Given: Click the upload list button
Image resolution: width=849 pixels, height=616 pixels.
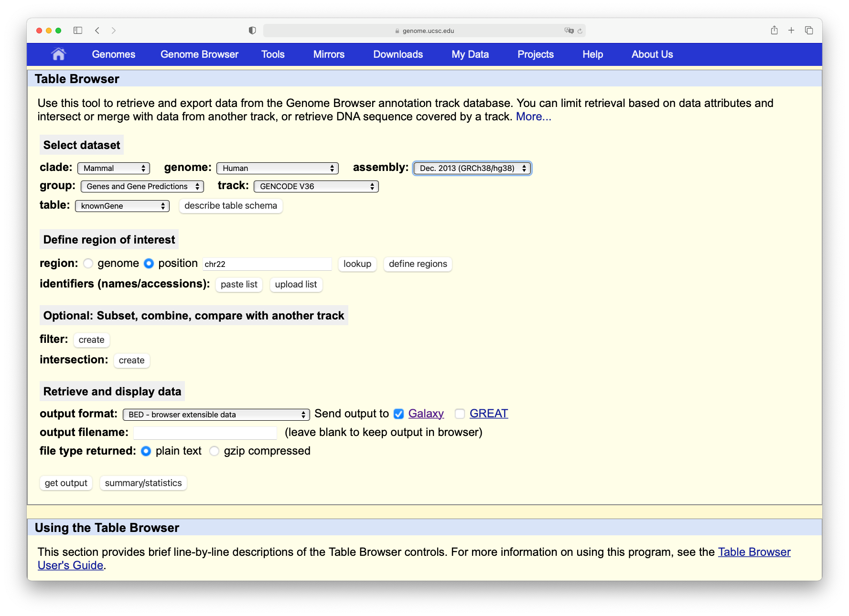Looking at the screenshot, I should [296, 285].
